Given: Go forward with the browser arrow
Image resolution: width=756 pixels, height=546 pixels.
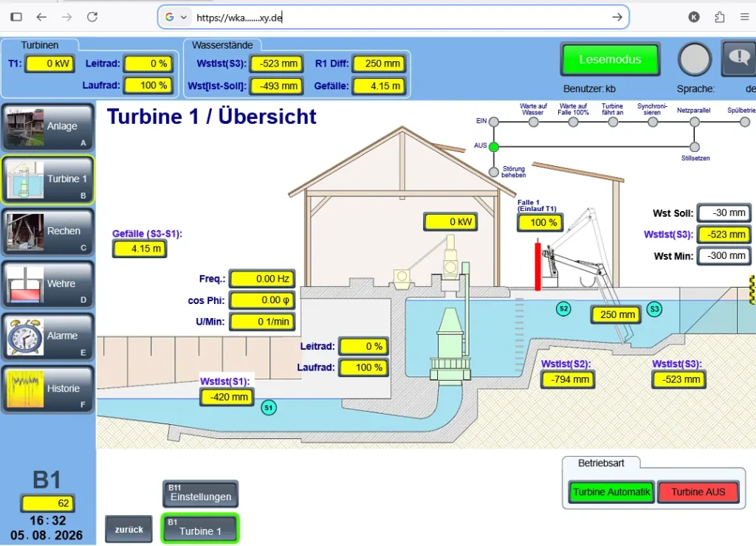Looking at the screenshot, I should (x=67, y=18).
